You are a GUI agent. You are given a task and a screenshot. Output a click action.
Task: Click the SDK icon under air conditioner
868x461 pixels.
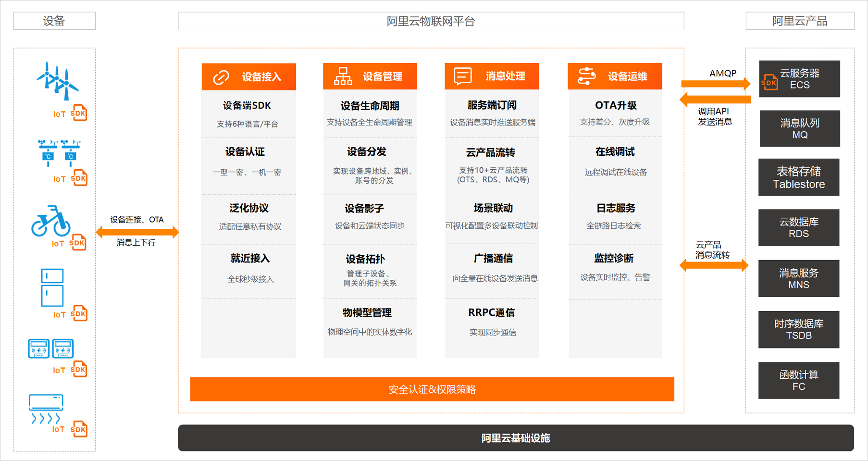click(x=79, y=429)
